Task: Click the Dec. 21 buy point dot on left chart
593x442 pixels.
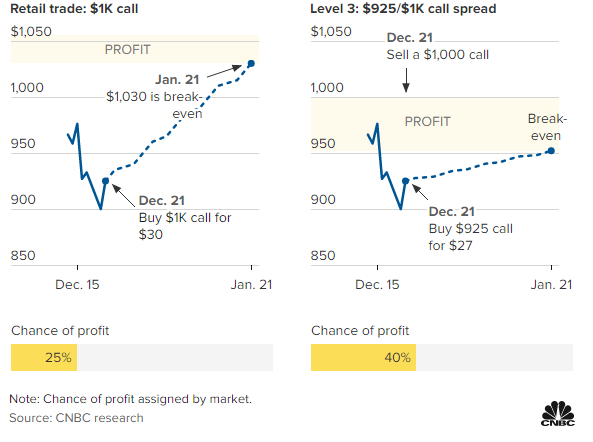Action: (106, 181)
